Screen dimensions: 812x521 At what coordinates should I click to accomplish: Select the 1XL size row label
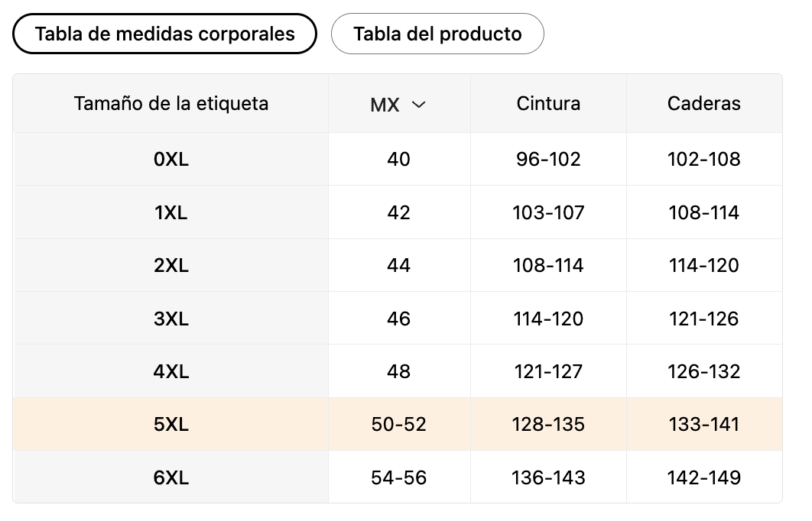tap(171, 212)
